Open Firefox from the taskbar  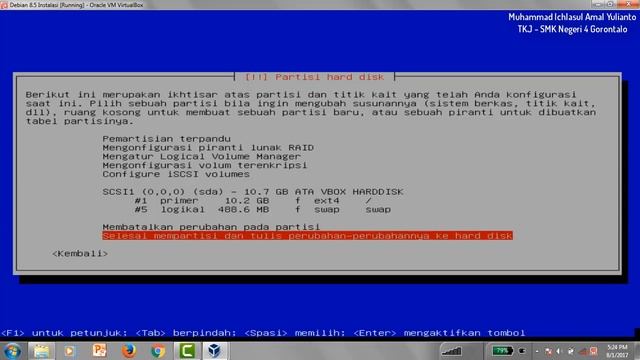coord(129,351)
